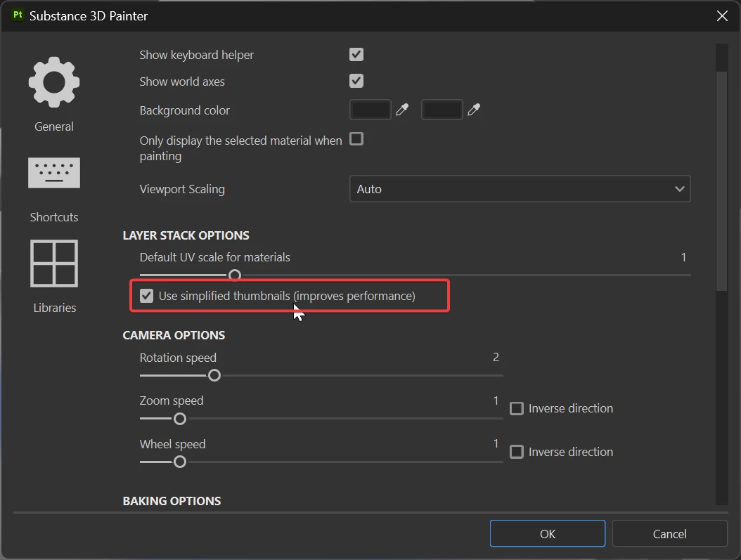The height and width of the screenshot is (560, 741).
Task: Click the Default UV scale value 1
Action: pyautogui.click(x=683, y=257)
